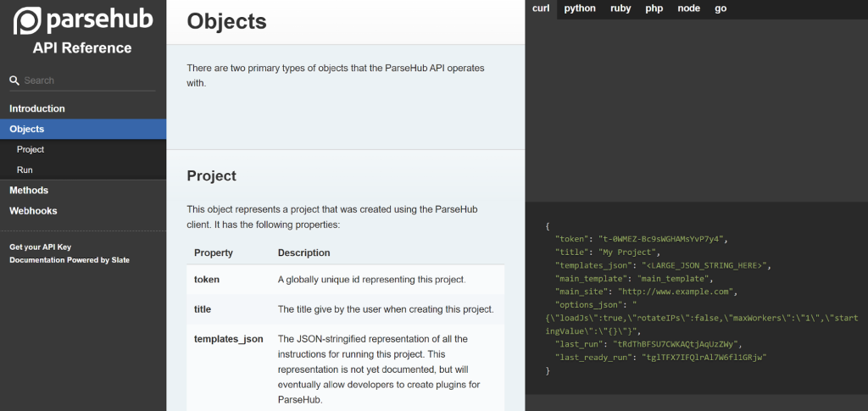
Task: Click the search magnifier icon
Action: [x=14, y=81]
